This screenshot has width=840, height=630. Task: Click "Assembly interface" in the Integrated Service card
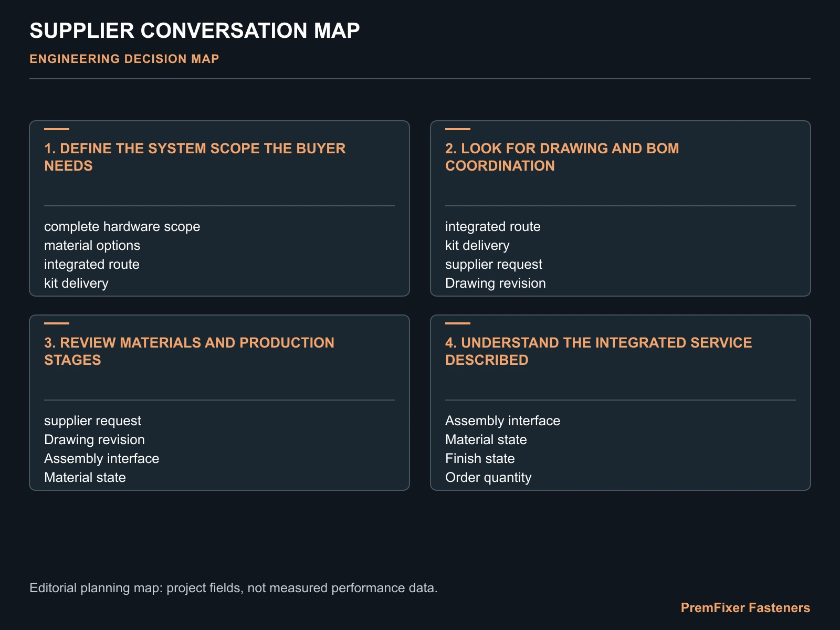coord(503,421)
